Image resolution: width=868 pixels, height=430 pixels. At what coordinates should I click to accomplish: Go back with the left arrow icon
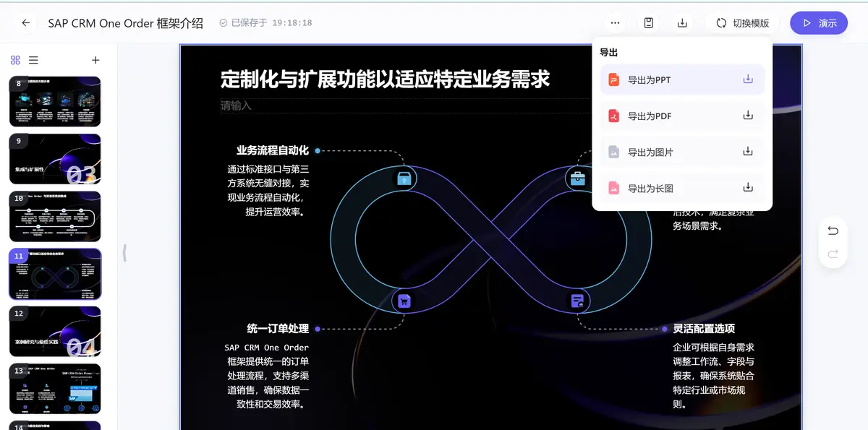26,23
